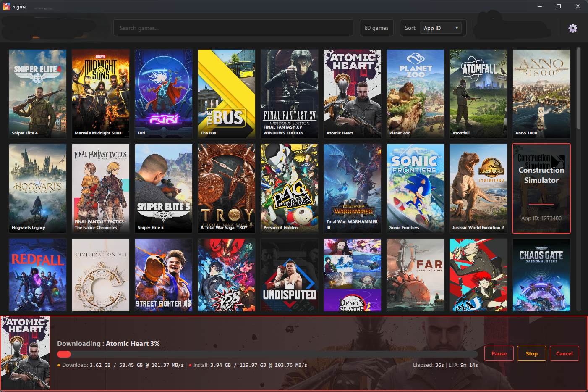Pause the Atomic Heart download
The width and height of the screenshot is (588, 392).
(499, 353)
